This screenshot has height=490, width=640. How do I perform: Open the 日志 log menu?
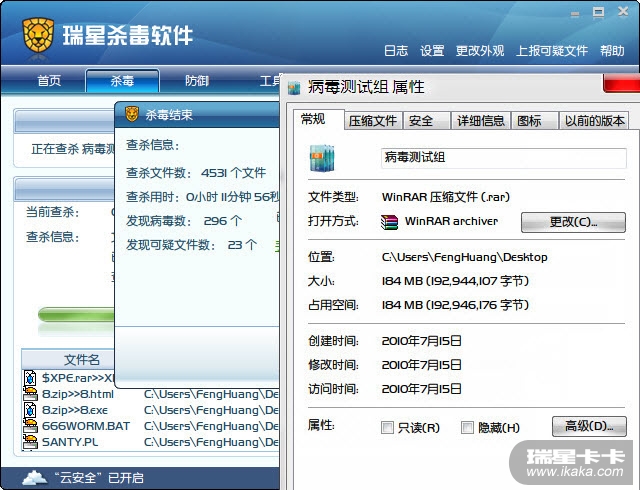tap(396, 51)
